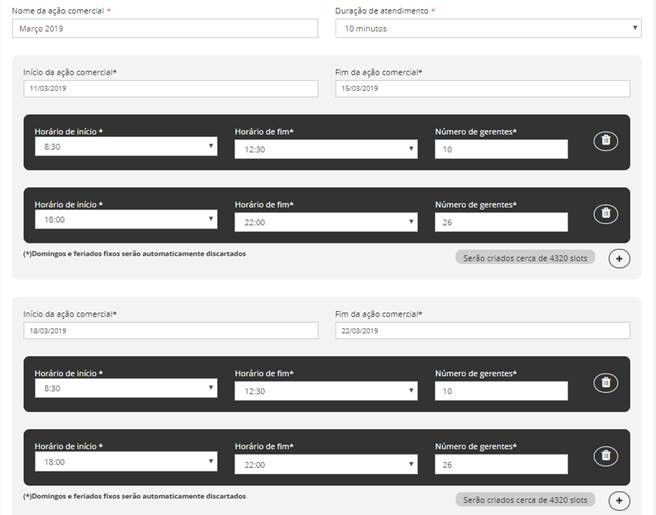Delete the 18:00–22:00 slot in the 11/03/2019 period
This screenshot has height=515, width=656.
604,213
